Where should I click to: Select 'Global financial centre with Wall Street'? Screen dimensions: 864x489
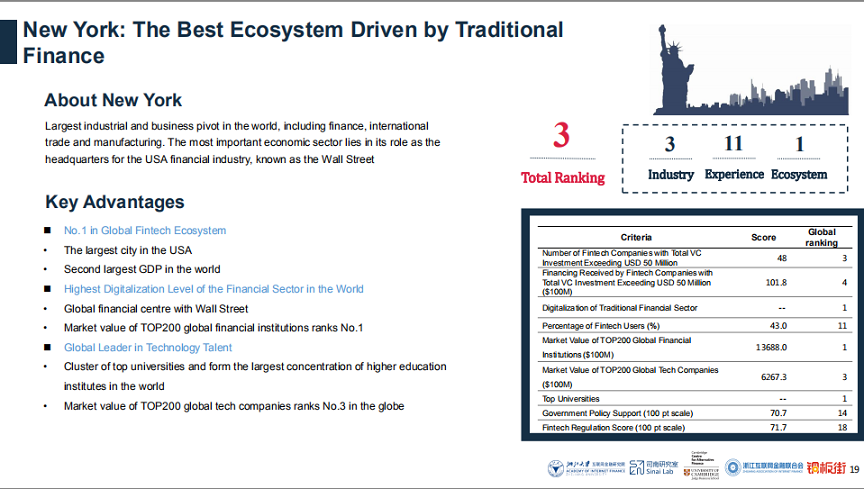pos(156,309)
